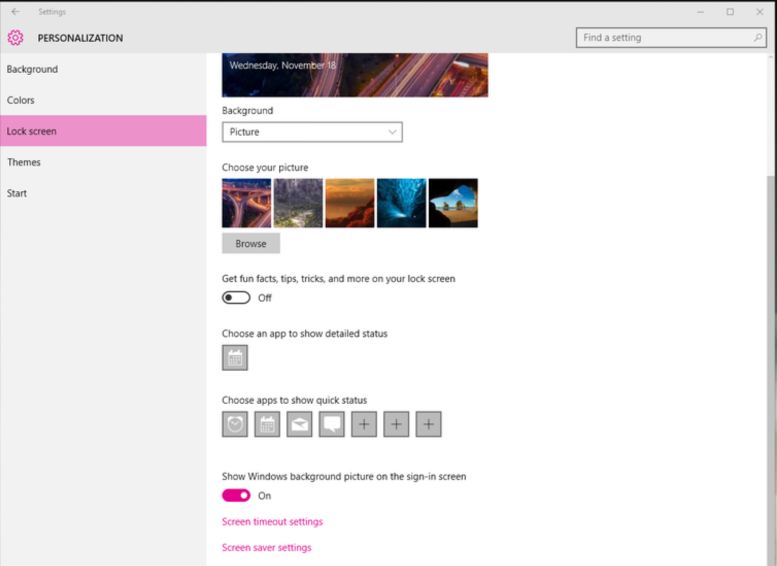
Task: Choose the Calendar quick status icon
Action: pos(267,424)
